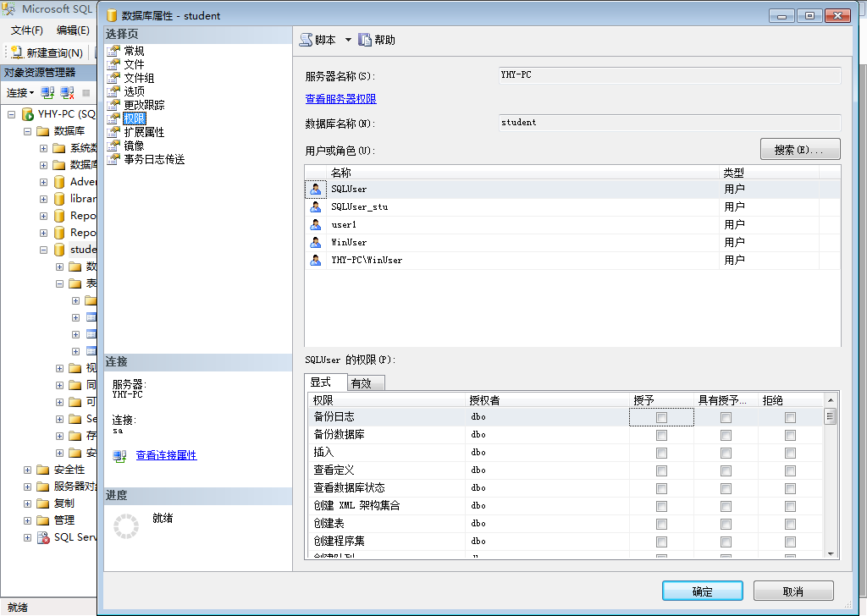Click the YHY-PC server node icon
Screen dimensions: 867x616
coord(28,114)
